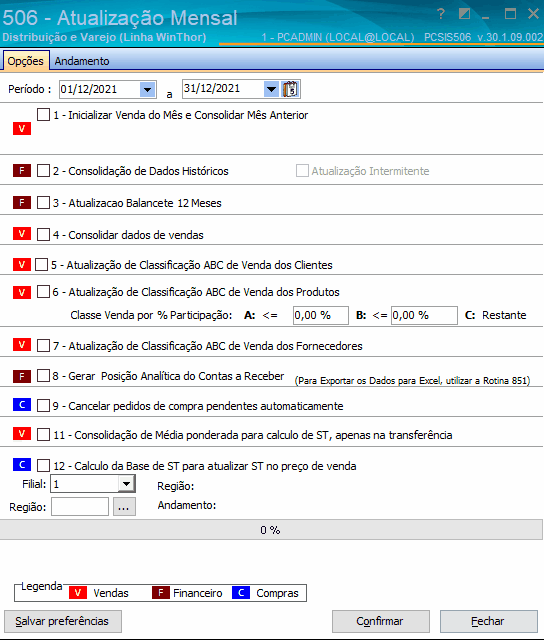Click the Confirmar button
The height and width of the screenshot is (640, 544).
(x=381, y=621)
